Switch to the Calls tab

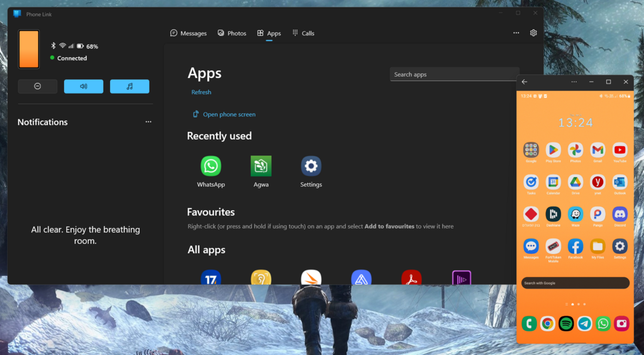tap(303, 33)
